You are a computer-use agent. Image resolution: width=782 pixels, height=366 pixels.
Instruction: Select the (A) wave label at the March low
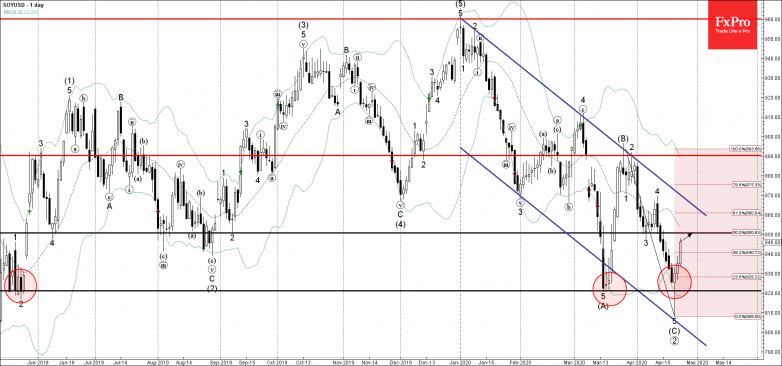tap(603, 305)
